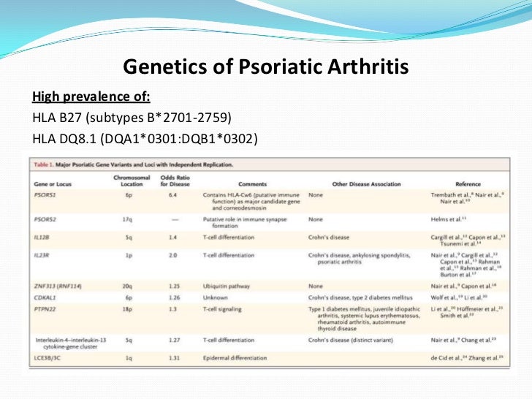Select the Table 1 caption text
532x399 pixels.
click(133, 164)
